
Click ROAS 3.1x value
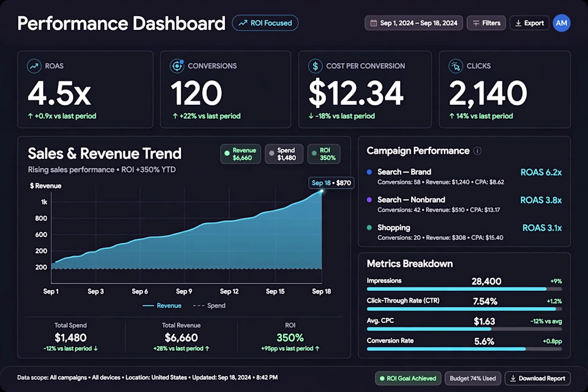pyautogui.click(x=542, y=228)
